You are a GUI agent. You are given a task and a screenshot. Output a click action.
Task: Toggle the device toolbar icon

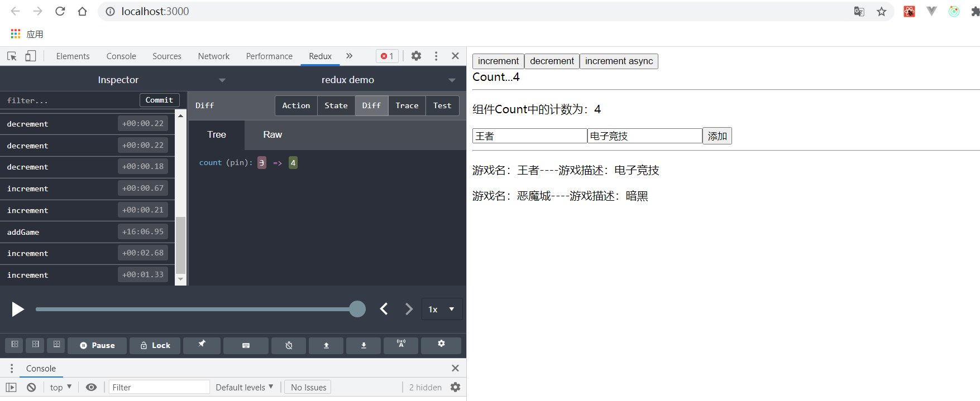31,56
